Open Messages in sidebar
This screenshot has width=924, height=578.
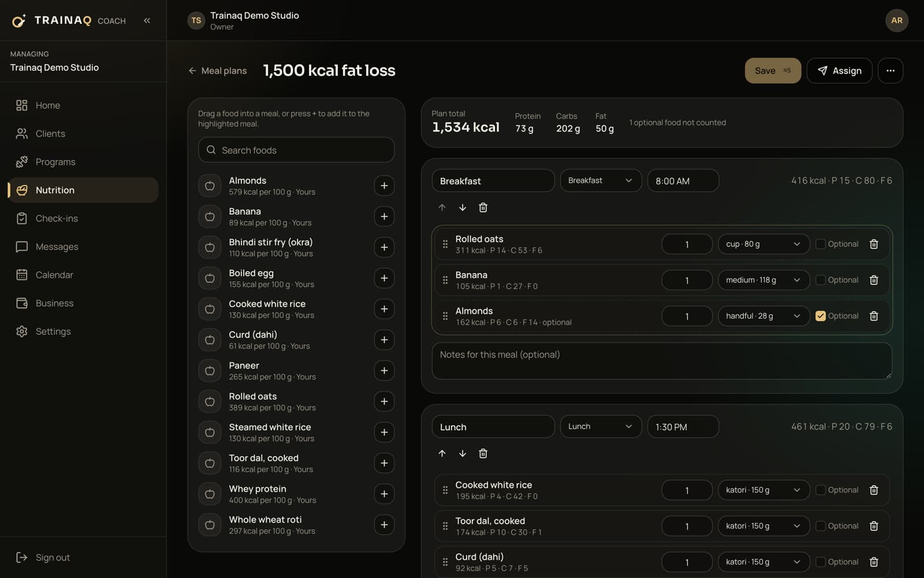click(83, 247)
